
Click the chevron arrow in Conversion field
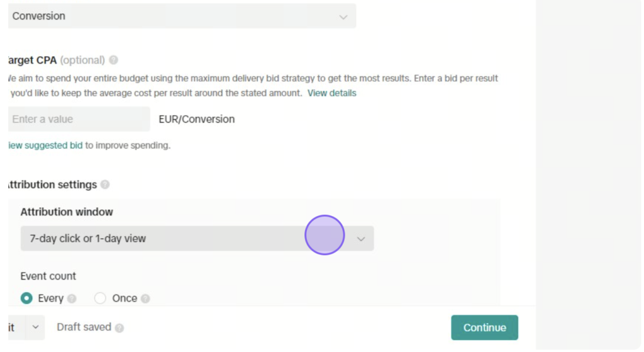[x=343, y=17]
